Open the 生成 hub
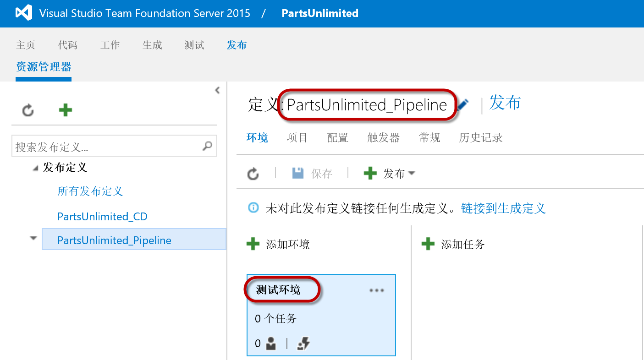This screenshot has width=644, height=360. point(152,45)
